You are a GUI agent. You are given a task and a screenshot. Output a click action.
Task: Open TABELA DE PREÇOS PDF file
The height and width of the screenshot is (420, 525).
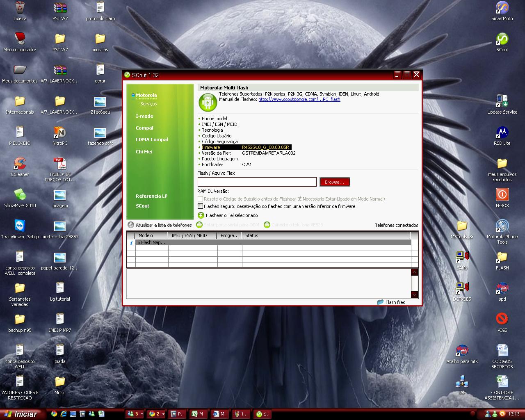[60, 164]
